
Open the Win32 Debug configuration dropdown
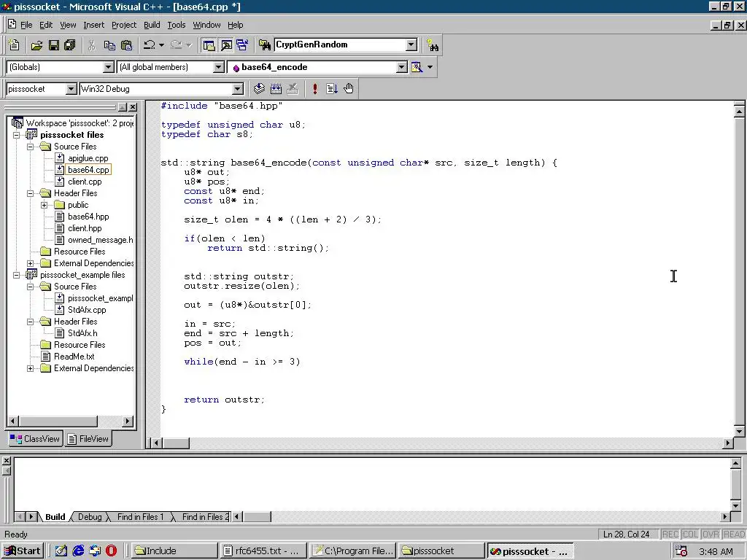coord(238,89)
